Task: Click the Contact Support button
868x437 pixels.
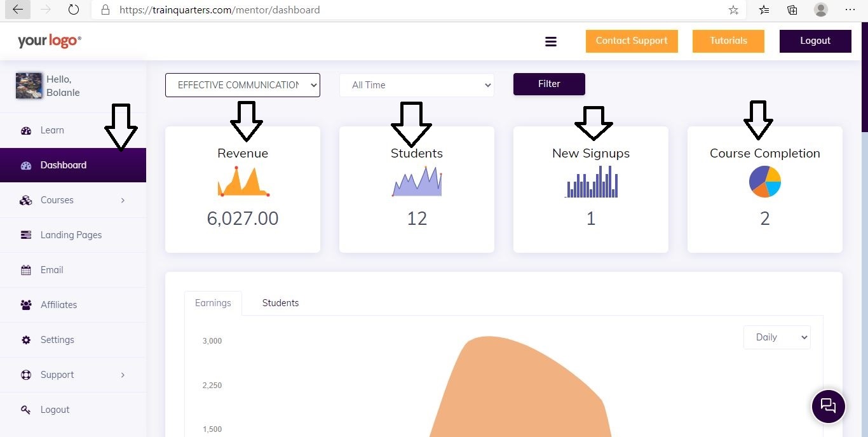Action: pos(632,41)
